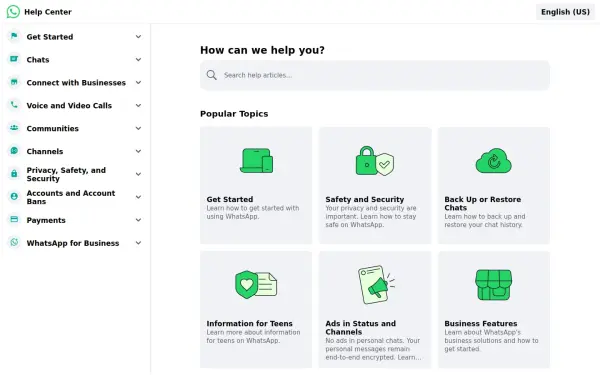Click the storefront Business Features illustration

pos(494,285)
